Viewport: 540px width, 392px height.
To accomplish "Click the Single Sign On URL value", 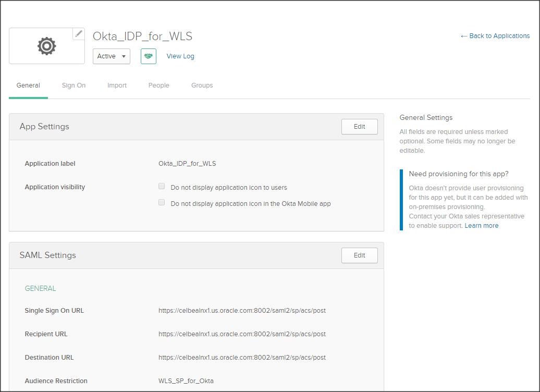I will click(x=242, y=311).
